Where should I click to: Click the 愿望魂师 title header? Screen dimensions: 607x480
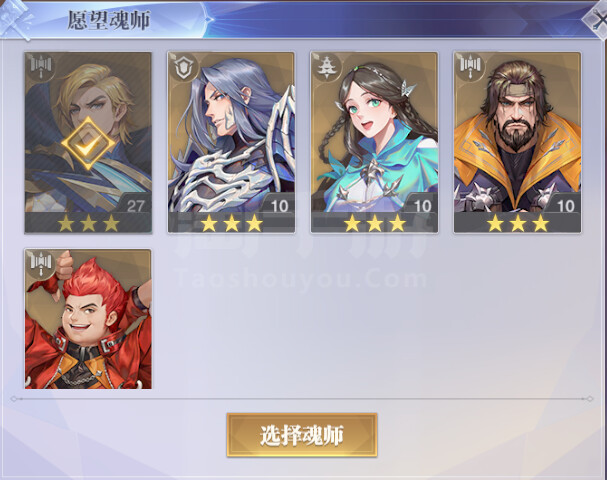tap(109, 20)
